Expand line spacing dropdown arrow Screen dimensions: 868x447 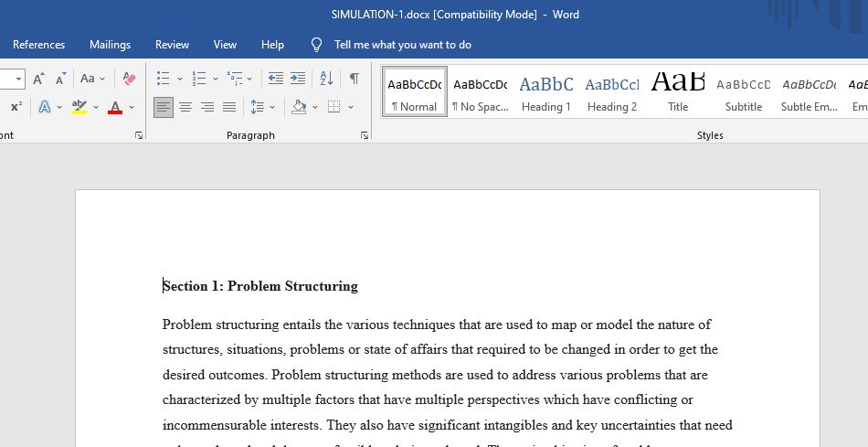tap(272, 108)
